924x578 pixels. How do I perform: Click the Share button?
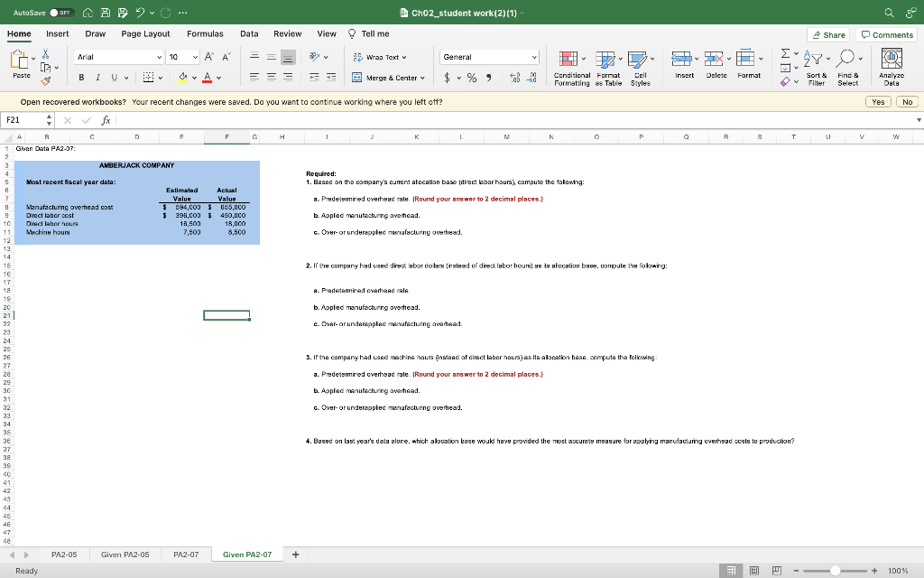pyautogui.click(x=828, y=35)
